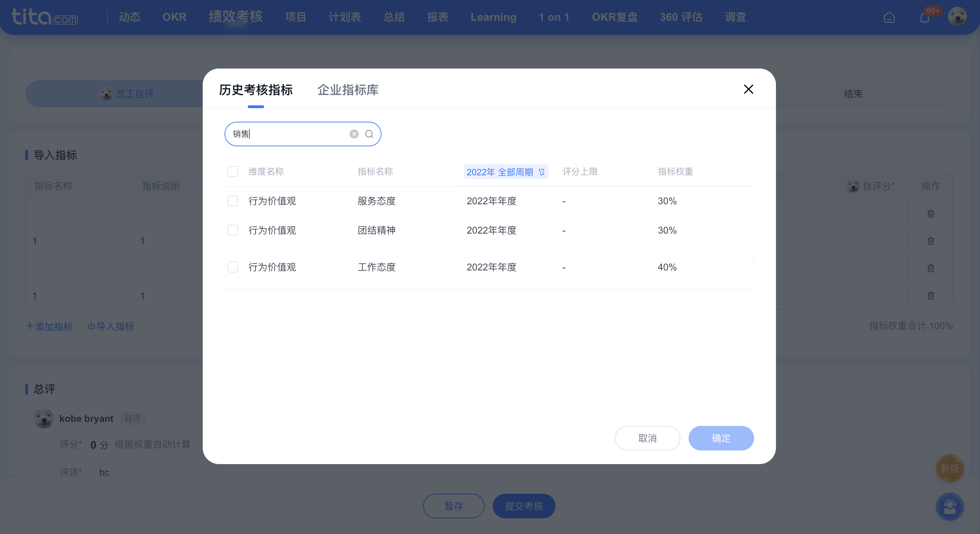980x534 pixels.
Task: Click the filter funnel icon beside 全部周期
Action: point(542,172)
